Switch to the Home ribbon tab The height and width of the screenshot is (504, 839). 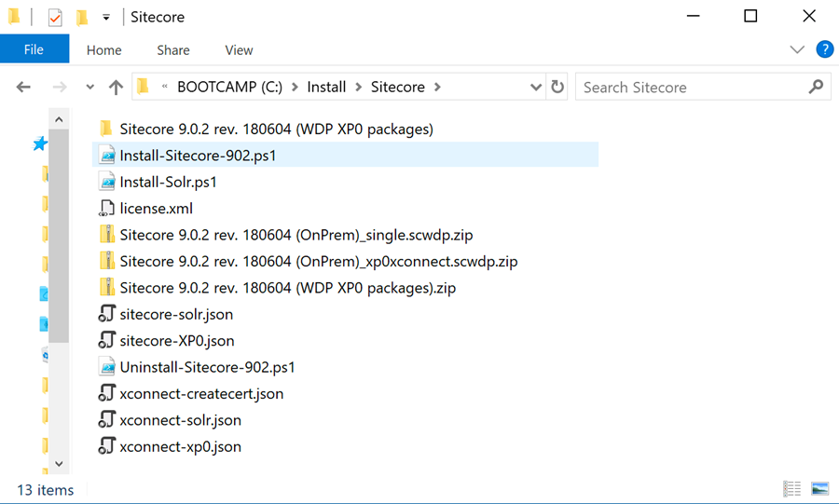[103, 49]
